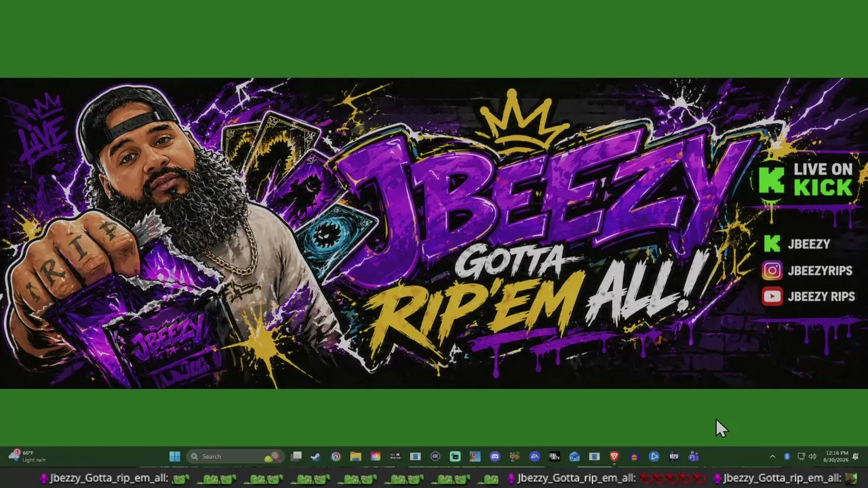Open the weather widget showing Light rain

click(x=27, y=456)
